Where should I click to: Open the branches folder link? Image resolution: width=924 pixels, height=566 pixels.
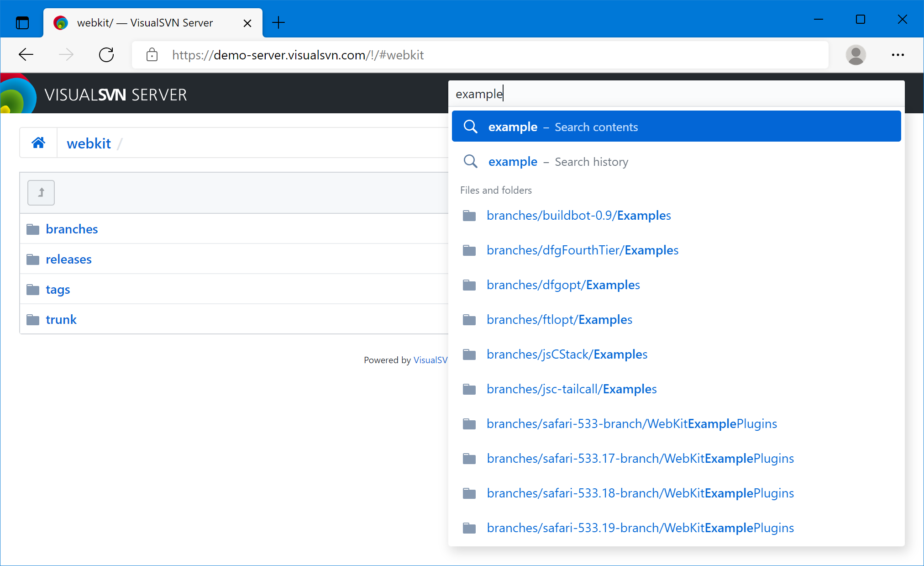[72, 229]
